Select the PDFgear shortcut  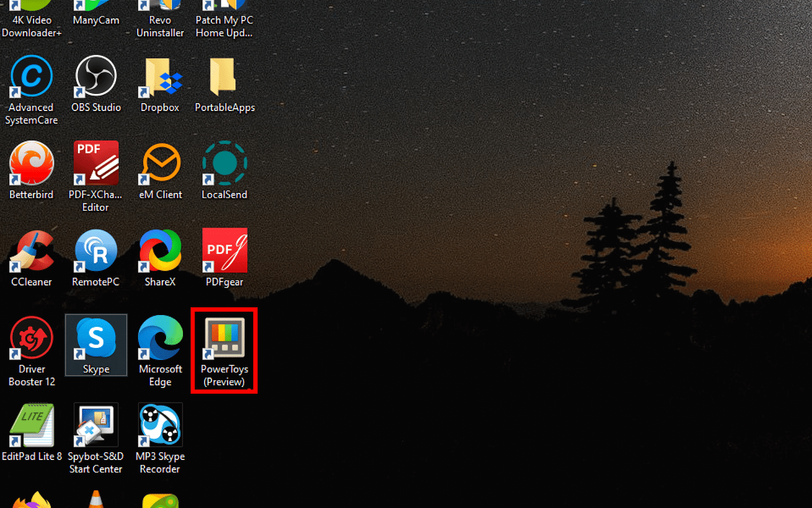(x=224, y=258)
